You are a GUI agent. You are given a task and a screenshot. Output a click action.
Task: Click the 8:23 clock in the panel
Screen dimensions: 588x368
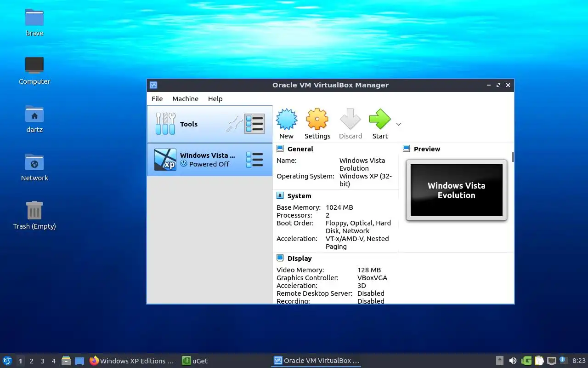click(579, 361)
